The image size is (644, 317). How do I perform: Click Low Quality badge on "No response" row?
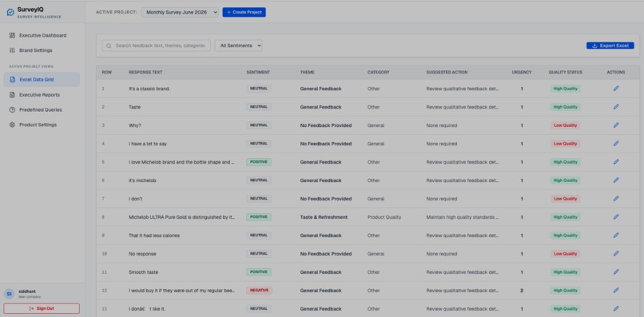click(565, 254)
